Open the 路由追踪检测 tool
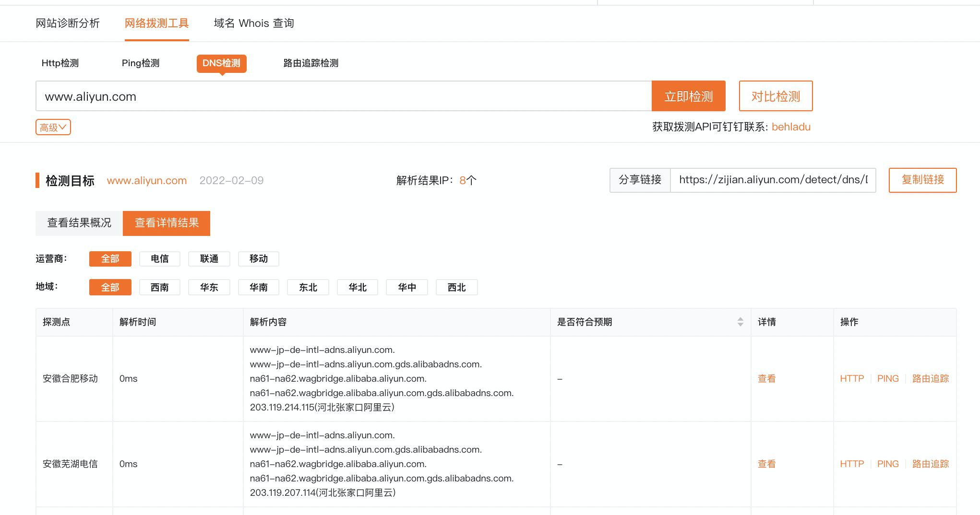The image size is (980, 515). click(x=311, y=63)
